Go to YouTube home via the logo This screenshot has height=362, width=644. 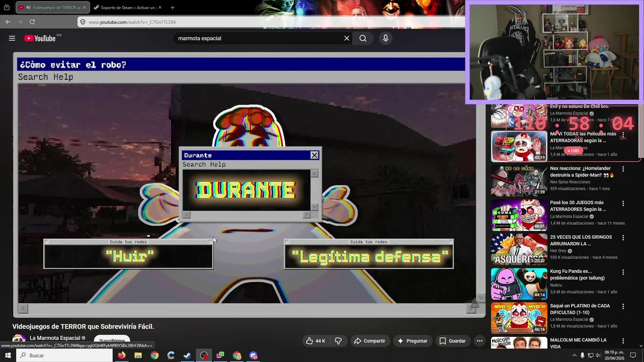tap(40, 38)
